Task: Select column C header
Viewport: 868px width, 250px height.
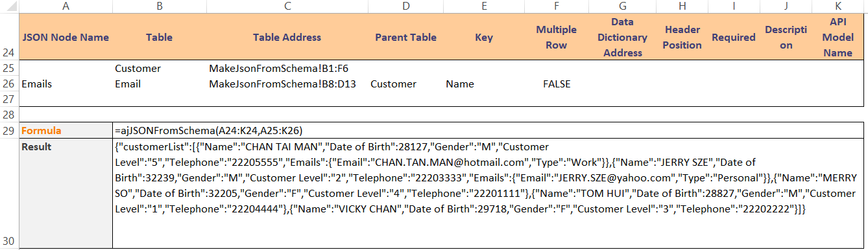Action: point(287,6)
